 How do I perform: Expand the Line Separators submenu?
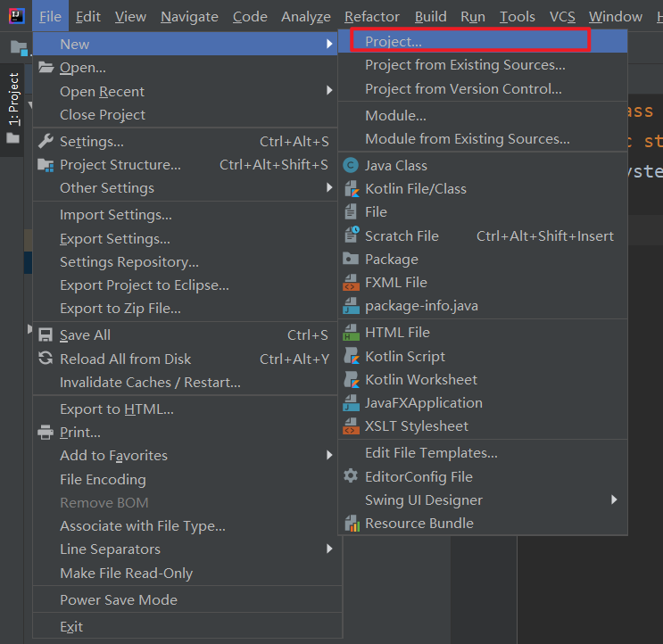click(x=329, y=549)
